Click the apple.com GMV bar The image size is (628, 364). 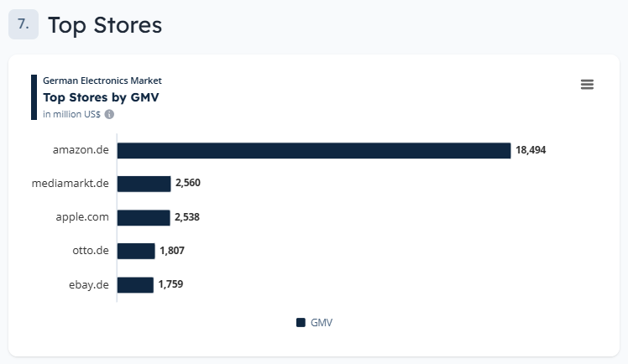point(144,217)
